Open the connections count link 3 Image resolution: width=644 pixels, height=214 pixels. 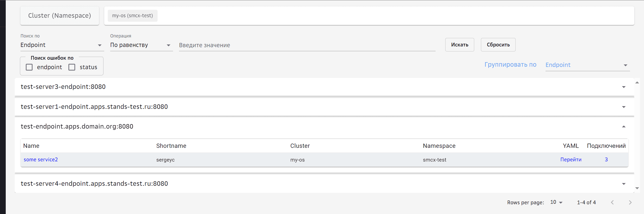tap(606, 159)
